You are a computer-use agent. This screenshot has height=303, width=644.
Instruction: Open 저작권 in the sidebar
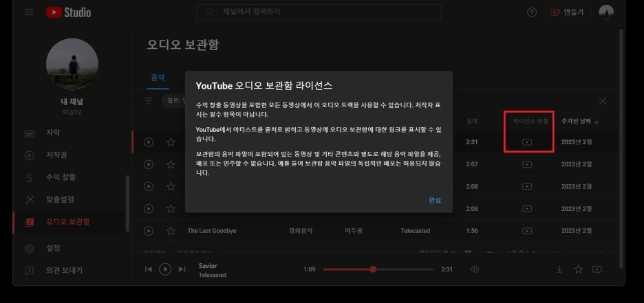[x=56, y=155]
